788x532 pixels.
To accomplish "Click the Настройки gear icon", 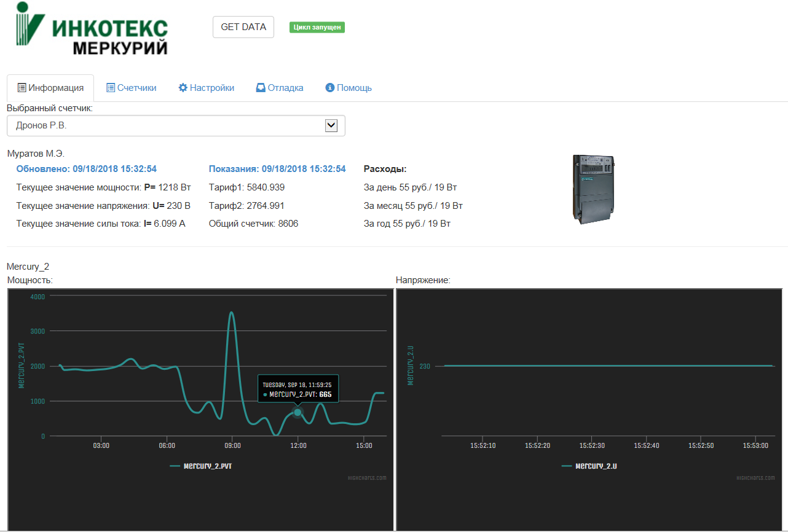I will point(183,88).
